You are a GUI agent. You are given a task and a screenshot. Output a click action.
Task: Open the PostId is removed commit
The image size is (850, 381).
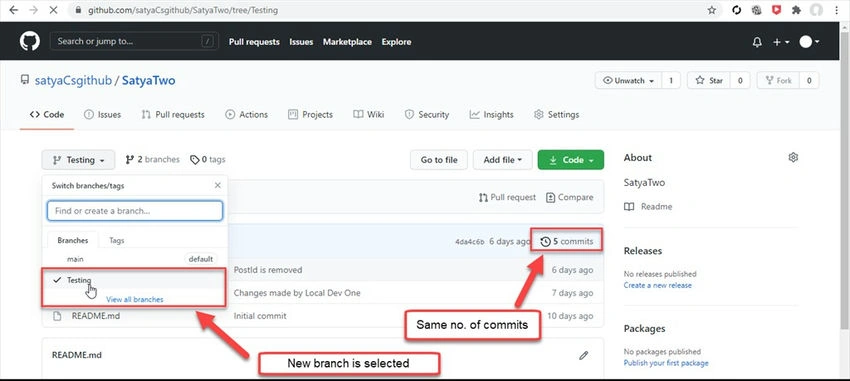coord(268,270)
